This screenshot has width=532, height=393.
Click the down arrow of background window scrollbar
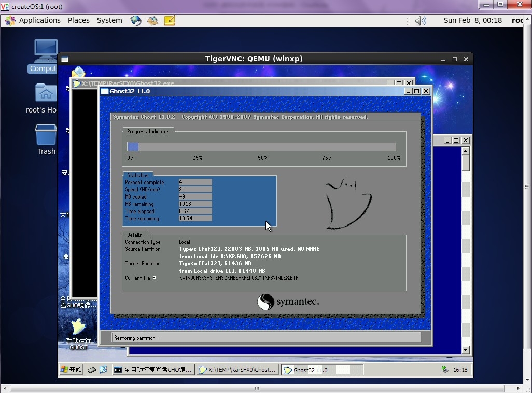(465, 350)
